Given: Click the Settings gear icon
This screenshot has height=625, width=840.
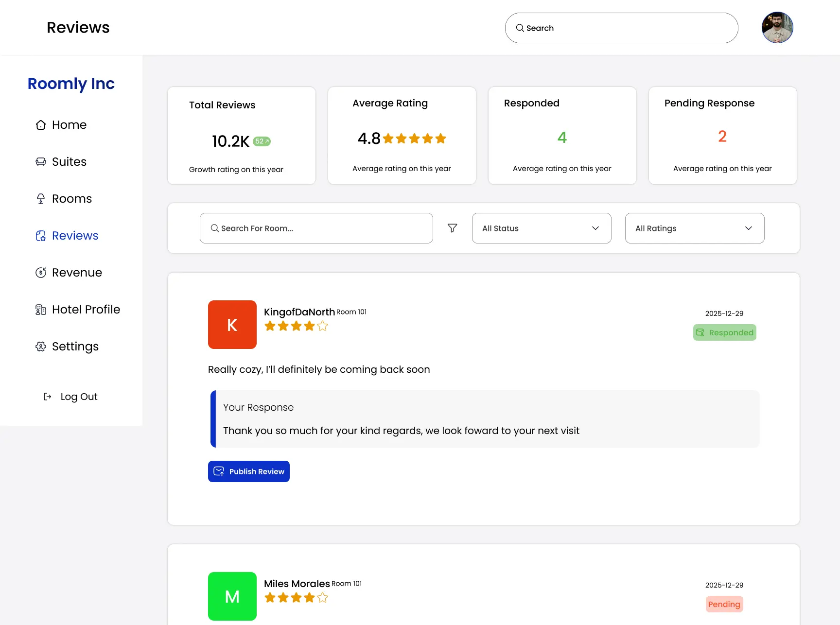Looking at the screenshot, I should click(41, 347).
